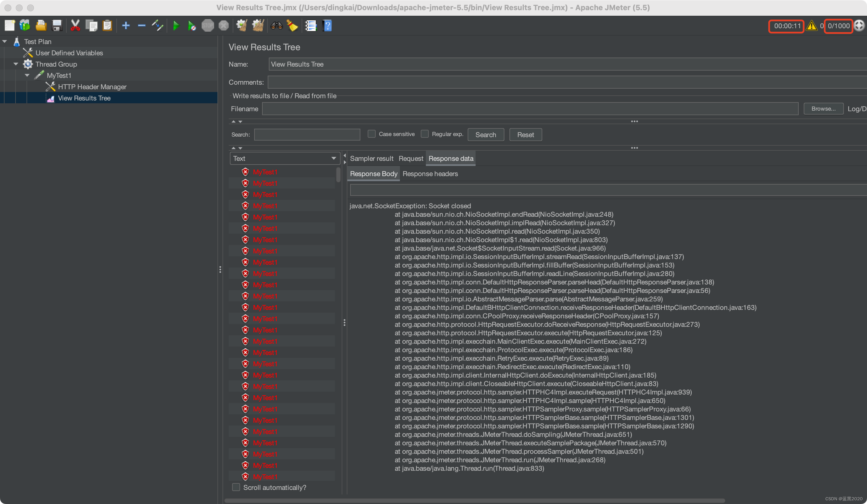Enable Scroll automatically checkbox
The image size is (867, 504).
[236, 487]
